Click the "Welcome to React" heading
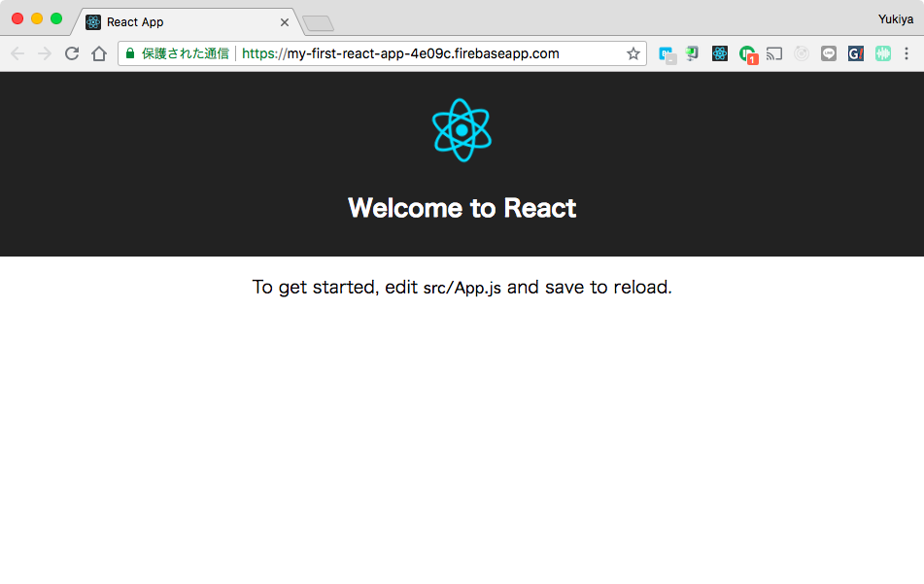924x584 pixels. click(462, 208)
